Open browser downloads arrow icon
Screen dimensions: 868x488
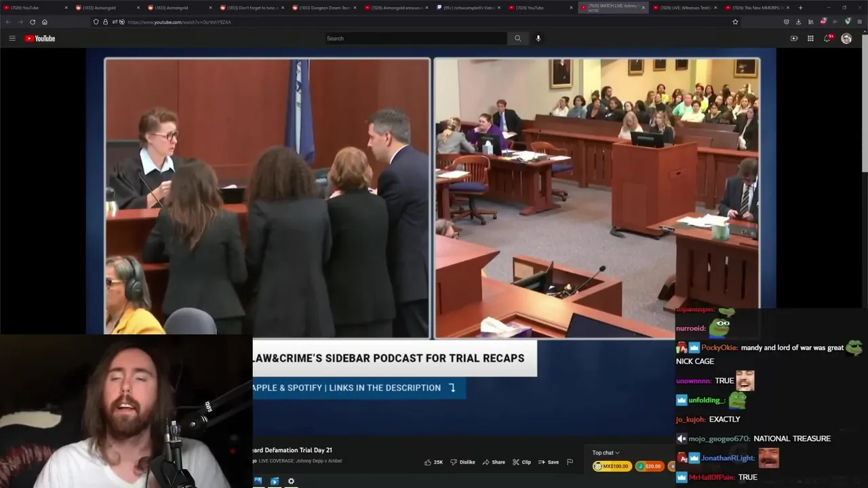(x=798, y=22)
